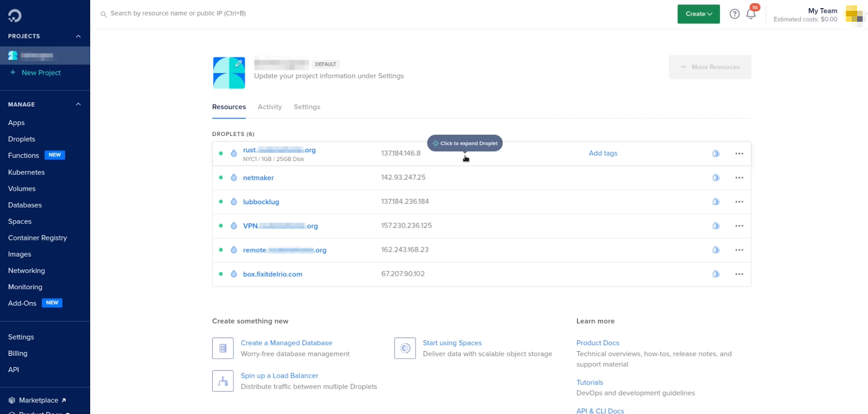Screen dimensions: 868x414
Task: Click droplet icon beside box.fixitdelrio.com
Action: coord(234,274)
